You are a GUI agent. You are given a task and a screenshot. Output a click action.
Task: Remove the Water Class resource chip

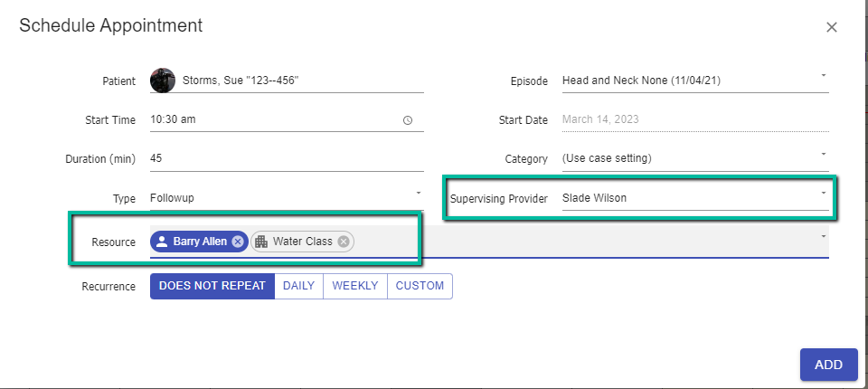pyautogui.click(x=344, y=242)
